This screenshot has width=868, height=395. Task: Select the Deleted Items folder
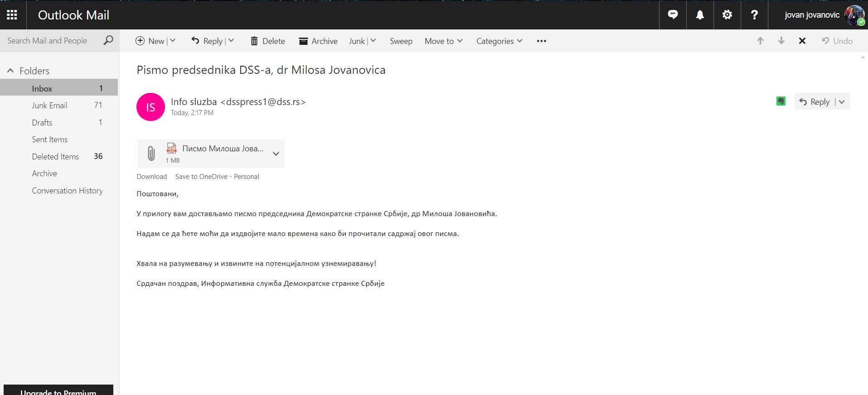tap(55, 156)
